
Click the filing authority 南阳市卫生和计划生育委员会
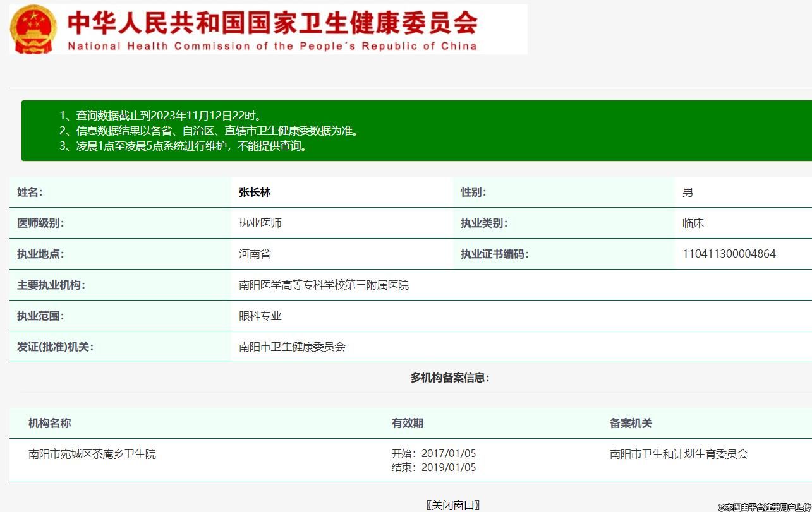(x=678, y=454)
